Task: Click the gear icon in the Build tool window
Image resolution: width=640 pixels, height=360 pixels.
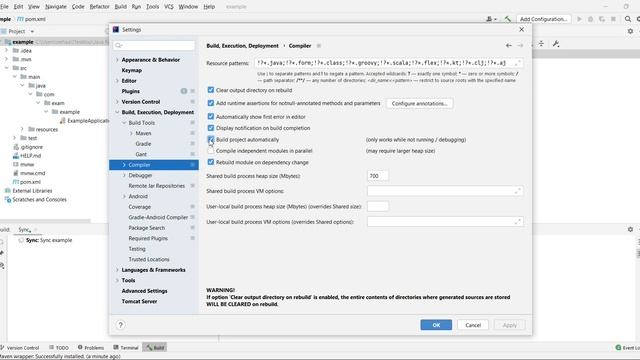Action: click(630, 229)
